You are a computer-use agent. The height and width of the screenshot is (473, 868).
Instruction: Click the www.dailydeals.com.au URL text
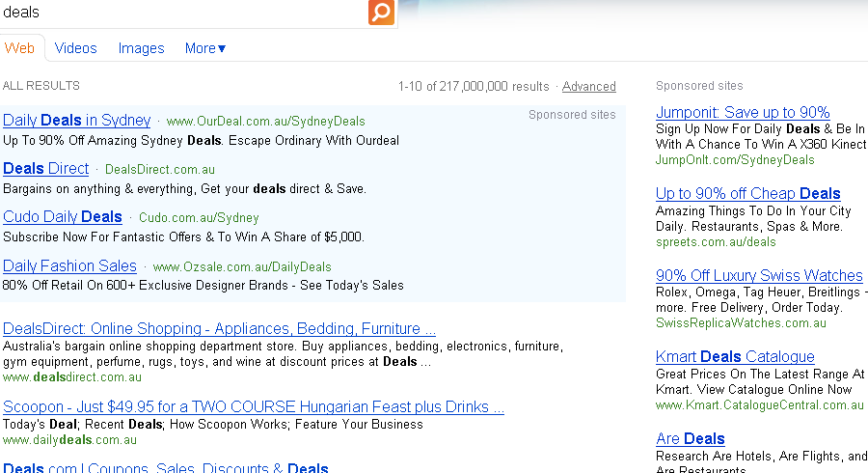point(69,440)
